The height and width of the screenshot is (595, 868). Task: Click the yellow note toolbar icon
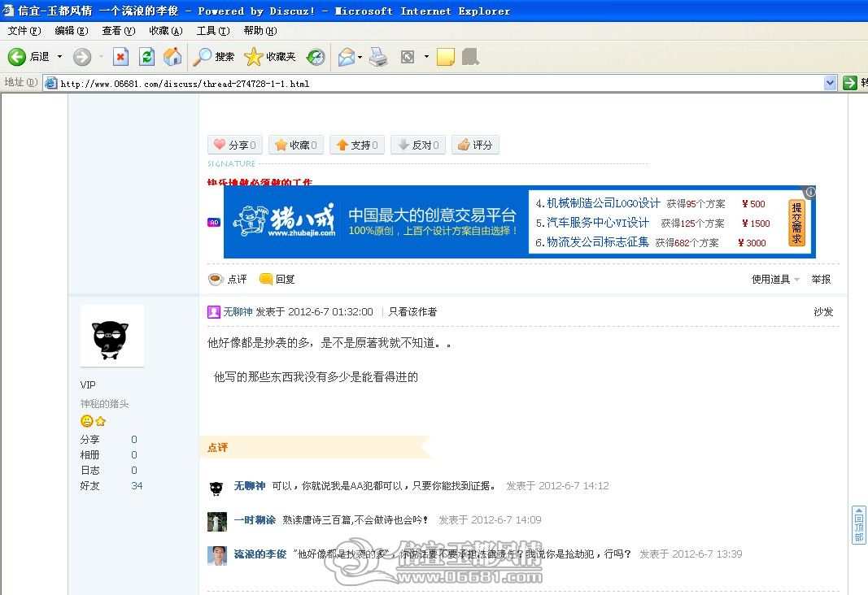coord(446,56)
